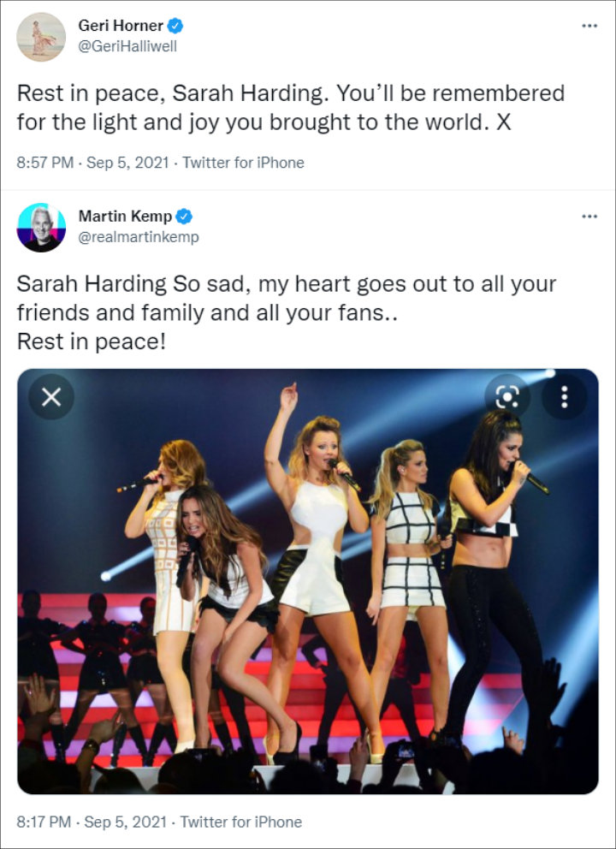Open the @GeriHalliwell handle link
Screen dimensions: 616x849
point(127,46)
